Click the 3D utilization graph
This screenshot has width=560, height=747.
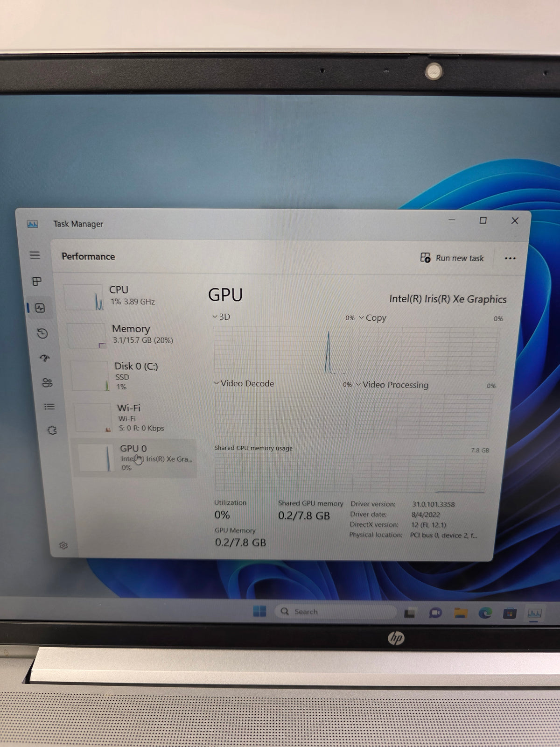[x=282, y=350]
